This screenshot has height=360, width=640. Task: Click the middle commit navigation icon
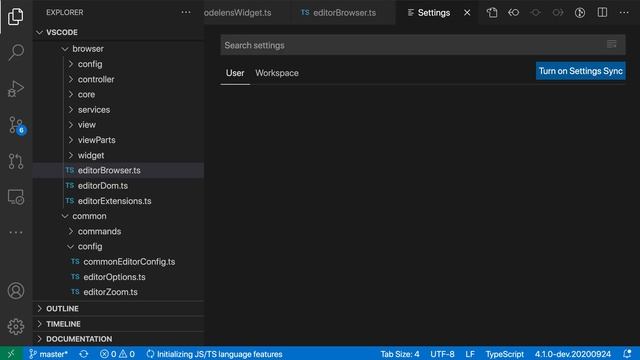point(536,13)
